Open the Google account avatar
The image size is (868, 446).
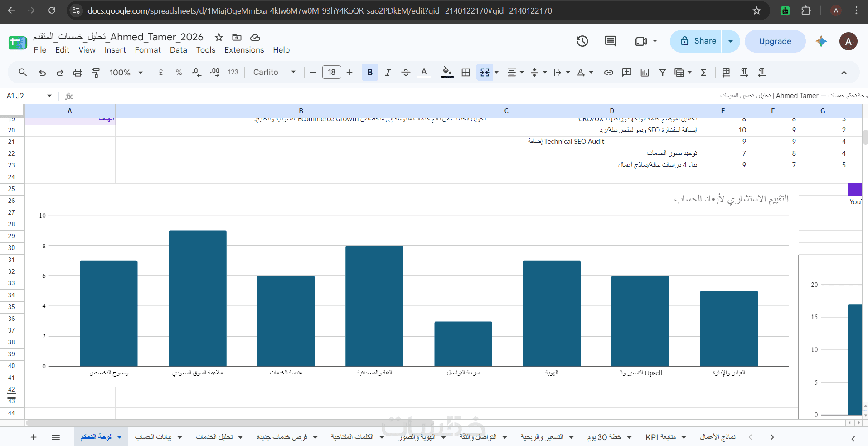coord(849,41)
